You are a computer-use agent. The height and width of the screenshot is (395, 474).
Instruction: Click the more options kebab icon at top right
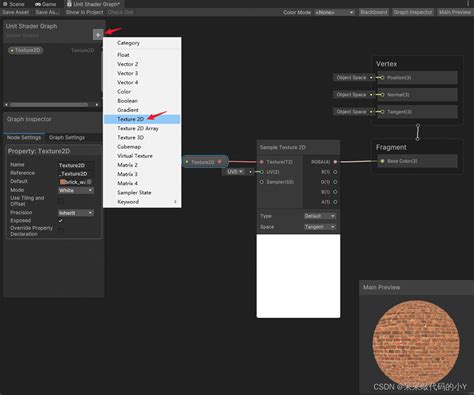tap(468, 3)
